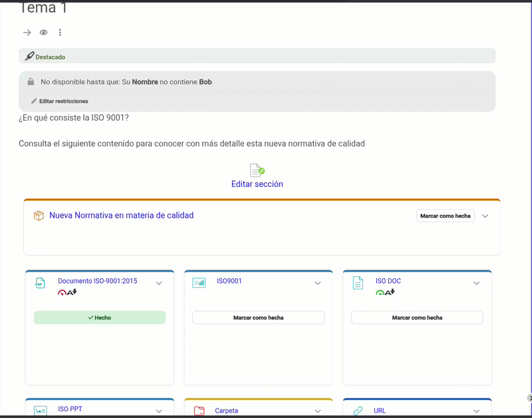This screenshot has height=418, width=532.
Task: Expand the ISO9001 card chevron
Action: click(x=318, y=283)
